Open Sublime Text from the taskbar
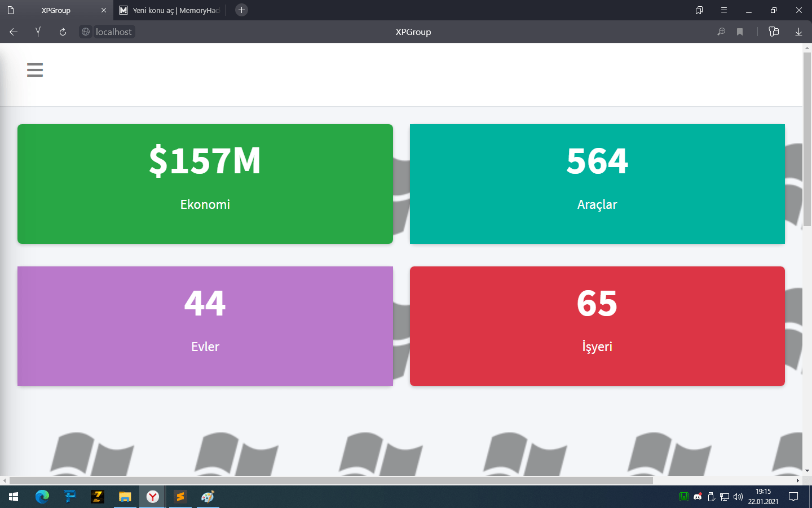The width and height of the screenshot is (812, 508). (180, 497)
